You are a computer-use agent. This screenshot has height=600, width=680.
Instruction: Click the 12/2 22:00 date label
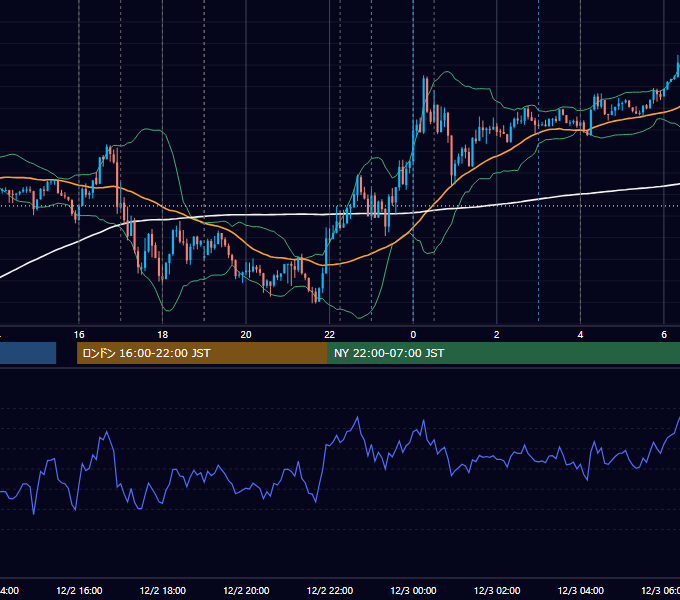point(330,591)
